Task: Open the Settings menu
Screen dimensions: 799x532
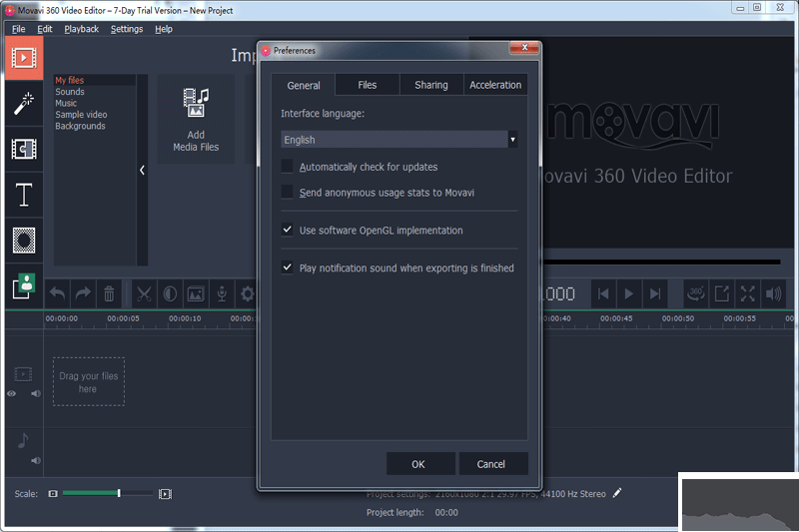Action: pyautogui.click(x=127, y=29)
